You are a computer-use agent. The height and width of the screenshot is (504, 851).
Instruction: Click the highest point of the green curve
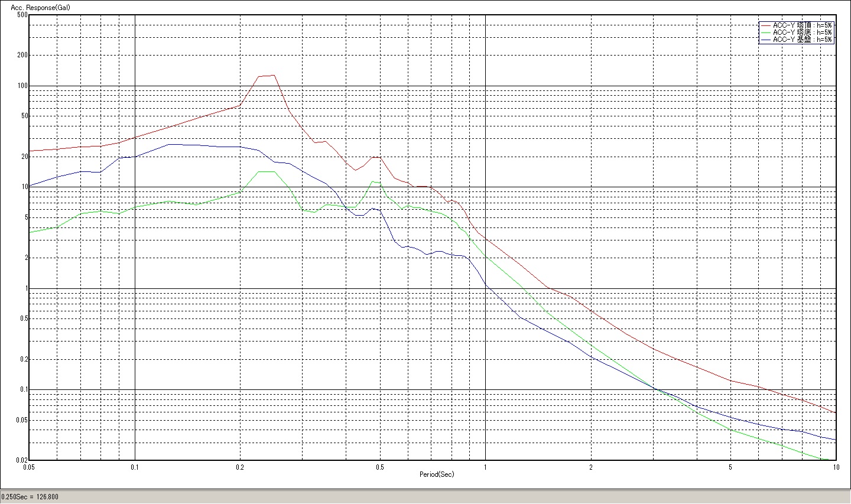tap(266, 171)
